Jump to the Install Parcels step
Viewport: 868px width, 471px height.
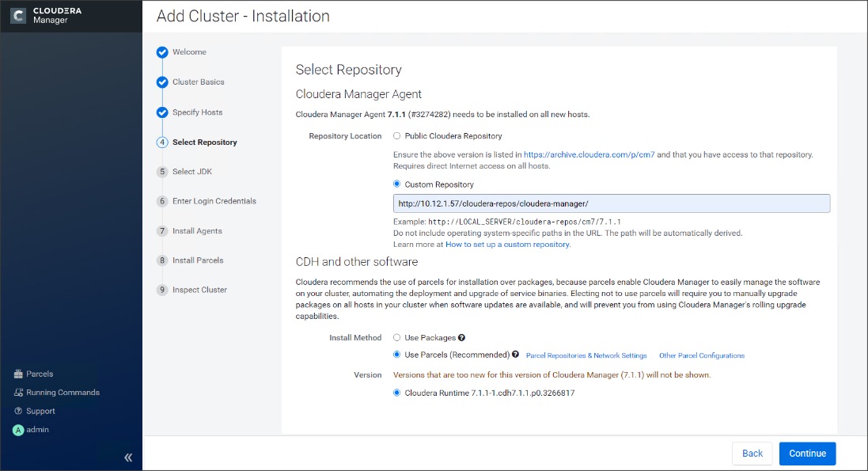pos(198,260)
